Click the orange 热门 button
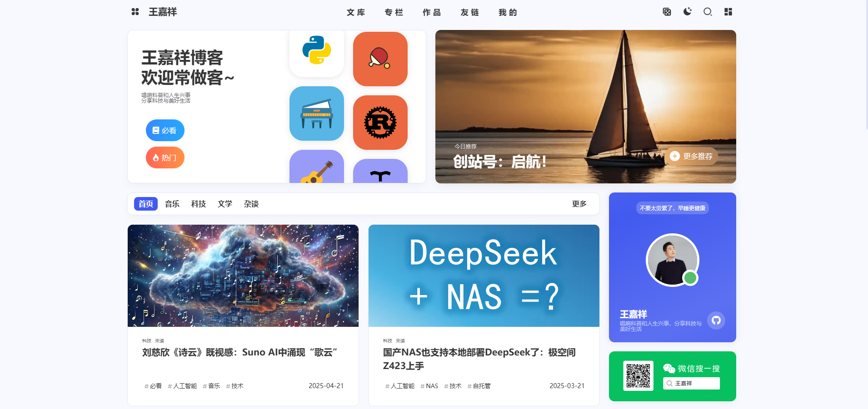Screen dimensions: 868x409 165,158
